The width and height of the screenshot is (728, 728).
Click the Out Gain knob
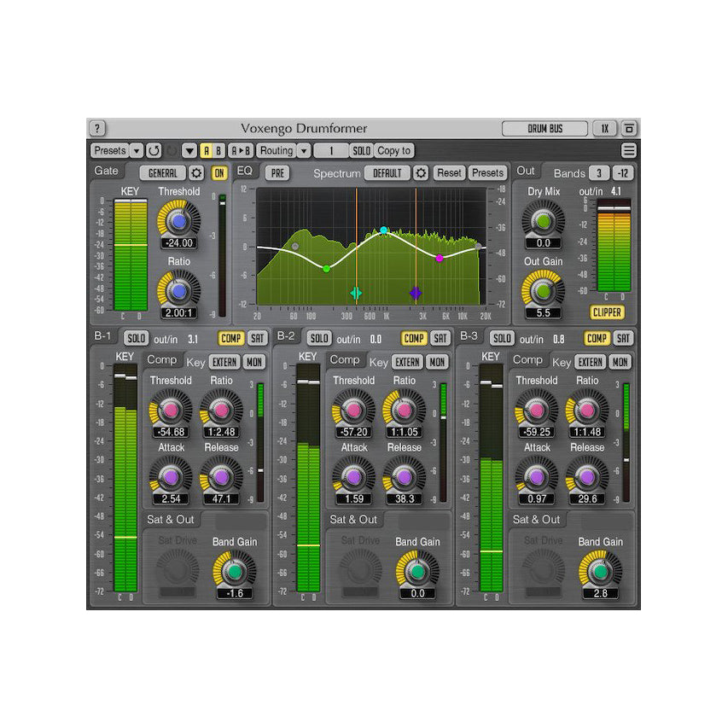coord(543,291)
